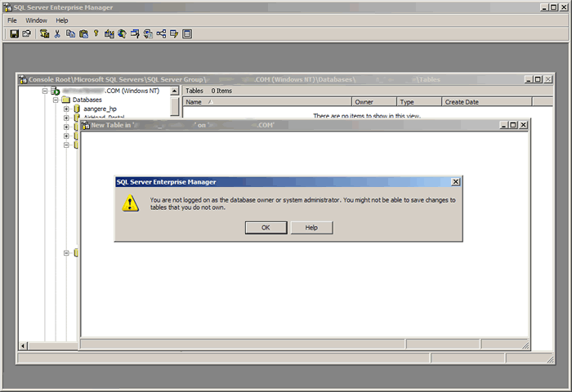Collapse the .COM (Windows NT) server node

click(45, 91)
